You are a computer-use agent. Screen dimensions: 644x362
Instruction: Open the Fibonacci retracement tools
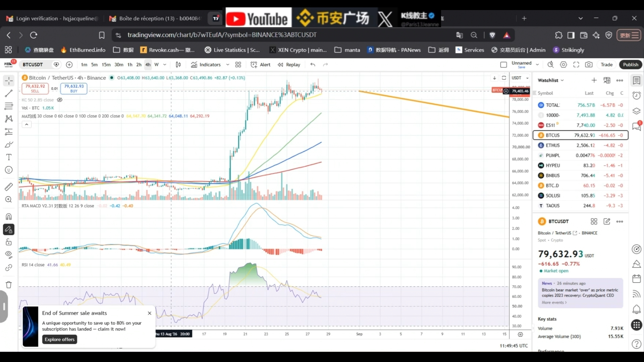tap(9, 106)
